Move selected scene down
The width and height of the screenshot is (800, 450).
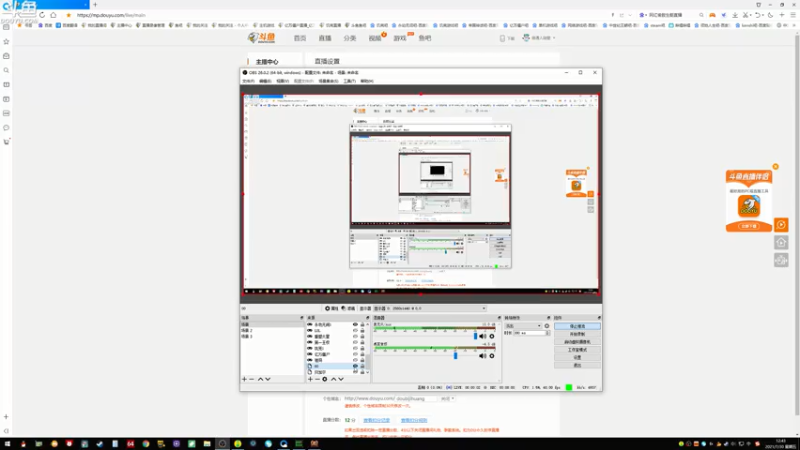[268, 379]
